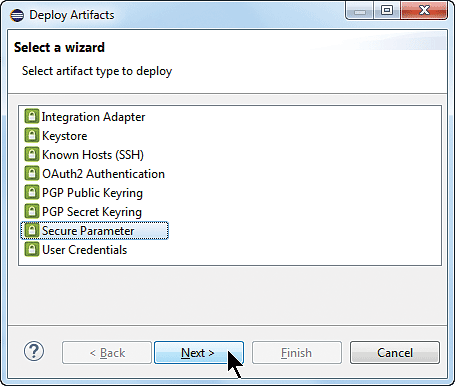The width and height of the screenshot is (455, 386).
Task: Click the OAuth2 Authentication lock icon
Action: [x=32, y=174]
